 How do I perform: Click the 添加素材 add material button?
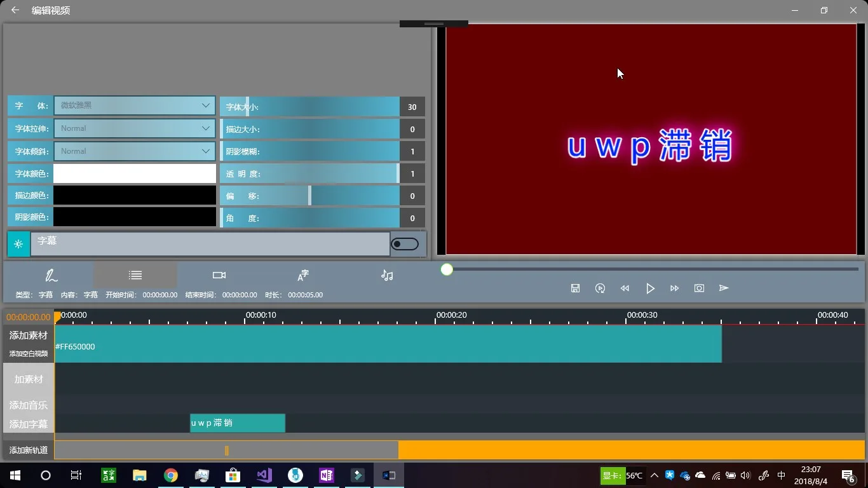29,335
